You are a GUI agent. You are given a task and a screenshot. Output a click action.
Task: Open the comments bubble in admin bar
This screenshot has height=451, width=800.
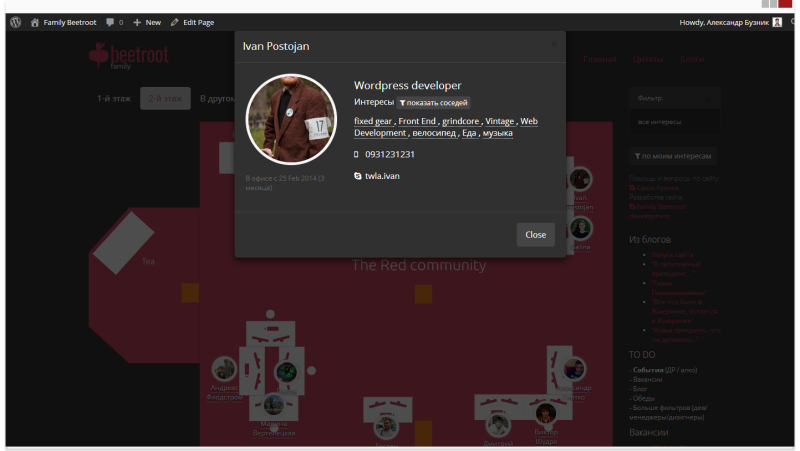click(114, 22)
